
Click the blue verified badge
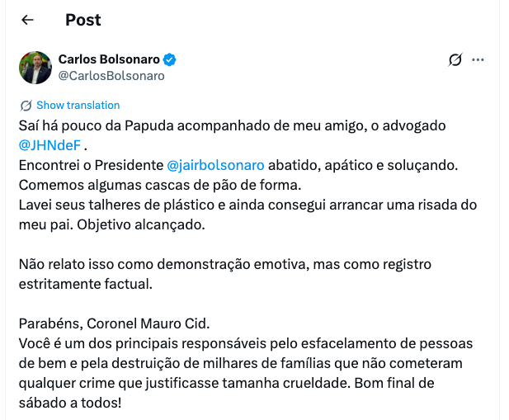coord(170,59)
